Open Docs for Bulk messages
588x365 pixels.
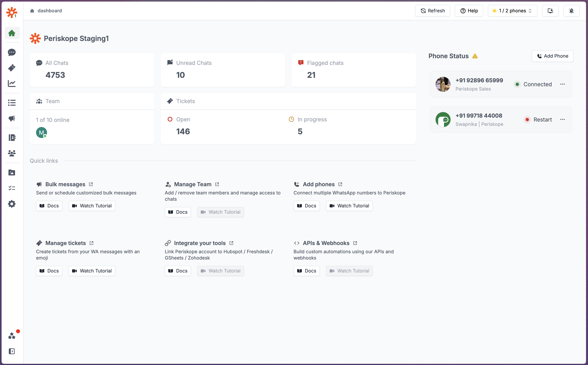(49, 206)
